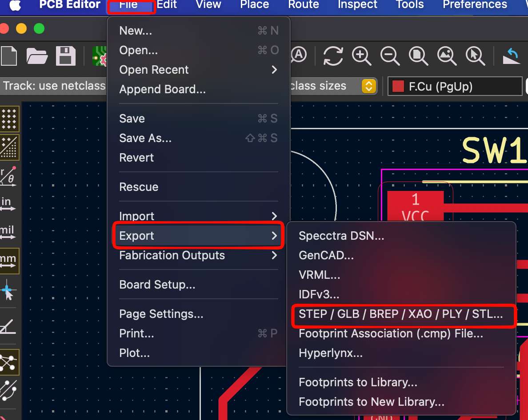Viewport: 528px width, 420px height.
Task: Export Specctra DSN... file
Action: (401, 236)
